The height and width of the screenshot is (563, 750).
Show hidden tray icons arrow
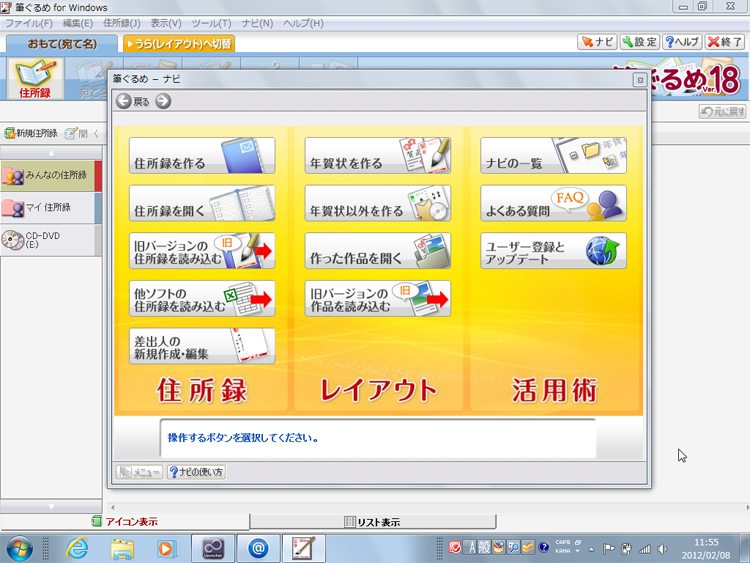pyautogui.click(x=592, y=549)
